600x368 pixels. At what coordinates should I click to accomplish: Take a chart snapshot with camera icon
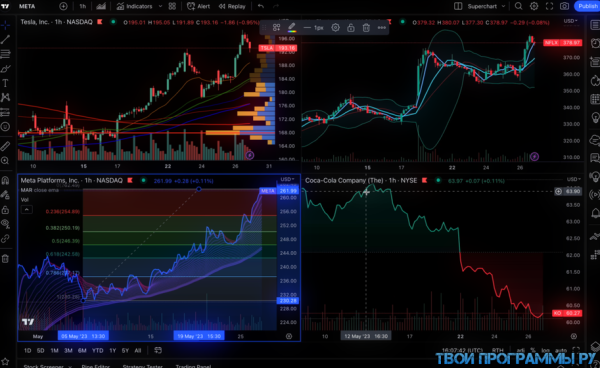coord(564,6)
